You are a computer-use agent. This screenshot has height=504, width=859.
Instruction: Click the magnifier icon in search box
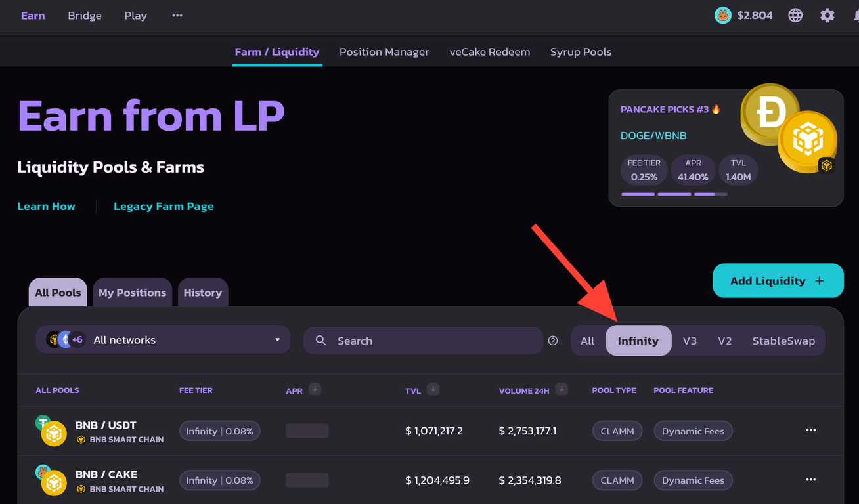click(x=321, y=341)
